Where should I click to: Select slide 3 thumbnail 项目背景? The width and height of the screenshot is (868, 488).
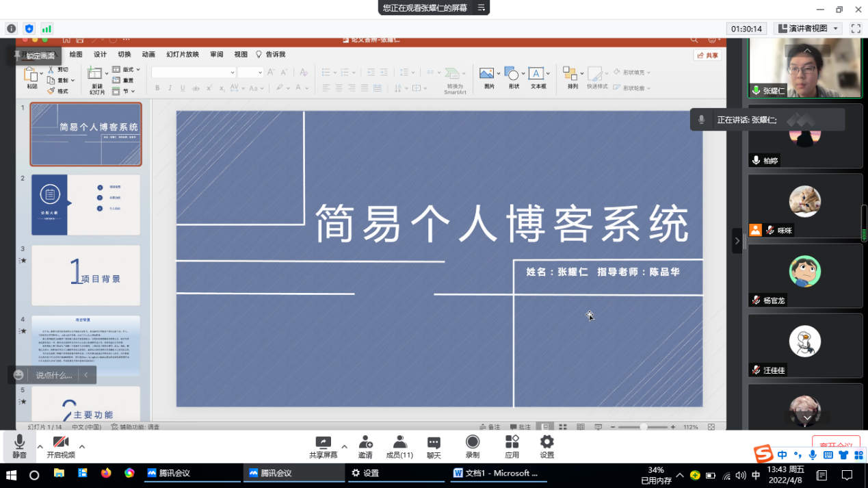[86, 275]
